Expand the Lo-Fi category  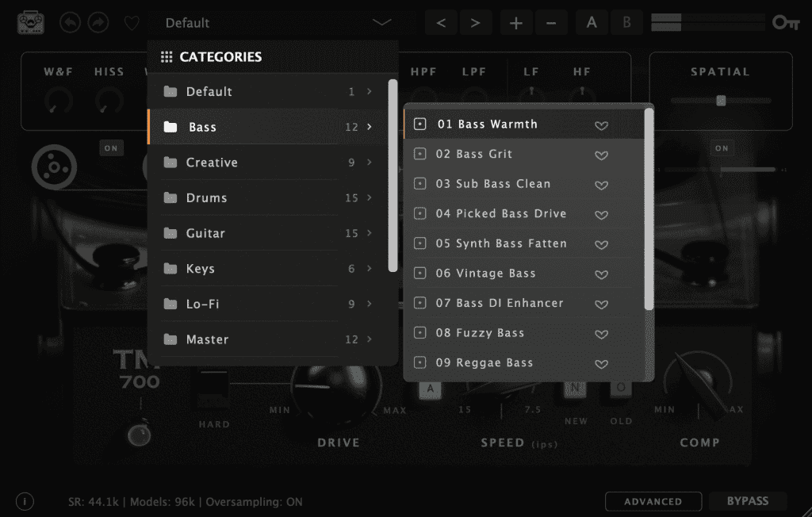coord(268,304)
